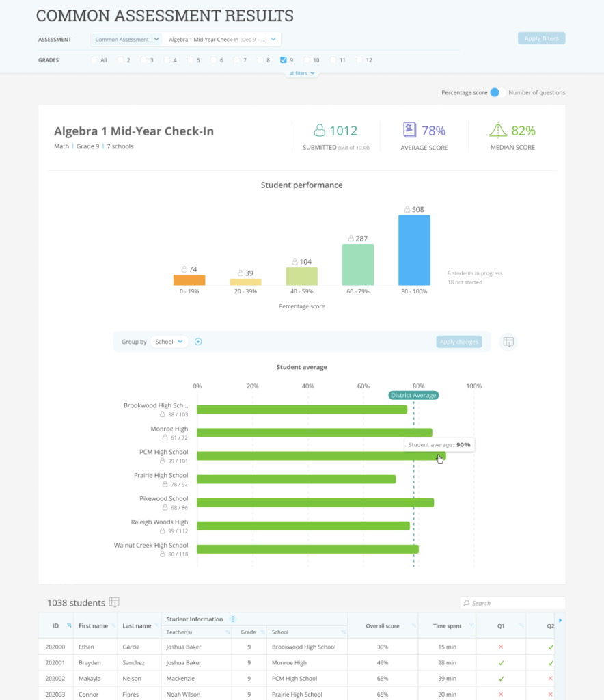Viewport: 604px width, 700px height.
Task: Check the All grades checkbox
Action: (94, 60)
